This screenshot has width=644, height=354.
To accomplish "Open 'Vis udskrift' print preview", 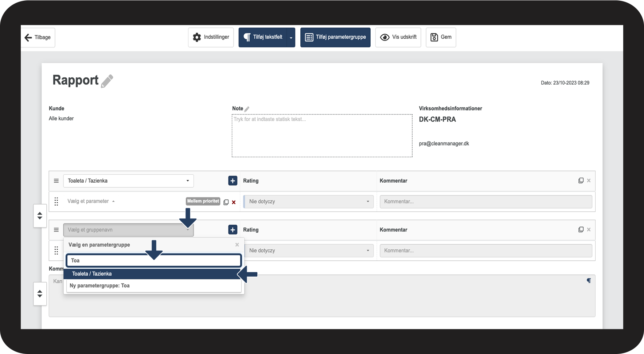I will pyautogui.click(x=398, y=37).
